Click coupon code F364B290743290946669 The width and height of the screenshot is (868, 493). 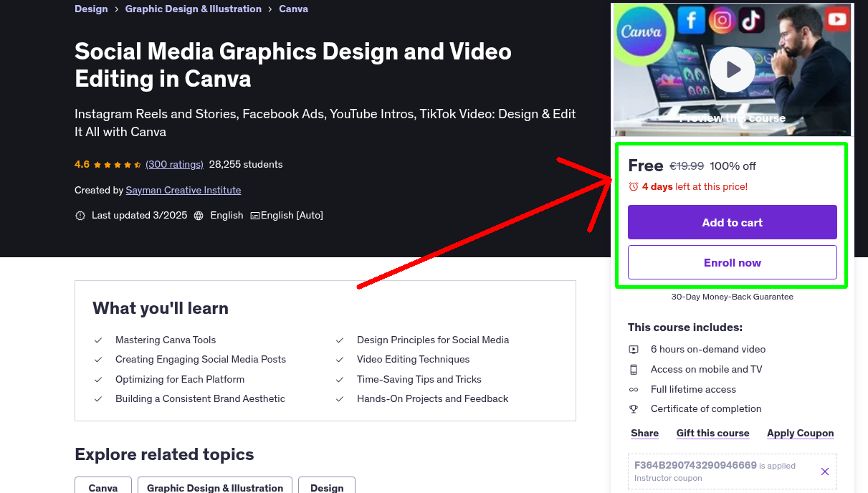695,465
